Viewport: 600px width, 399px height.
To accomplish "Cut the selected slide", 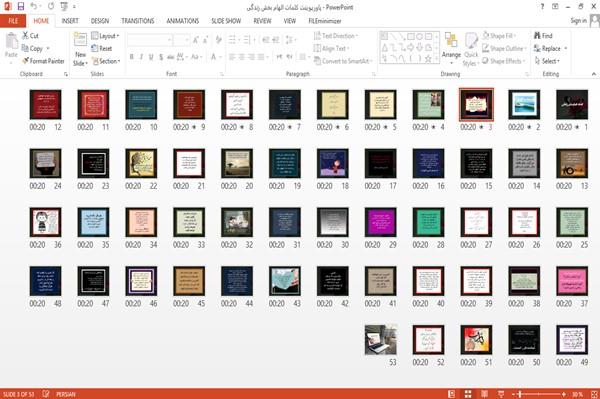I will click(x=30, y=36).
